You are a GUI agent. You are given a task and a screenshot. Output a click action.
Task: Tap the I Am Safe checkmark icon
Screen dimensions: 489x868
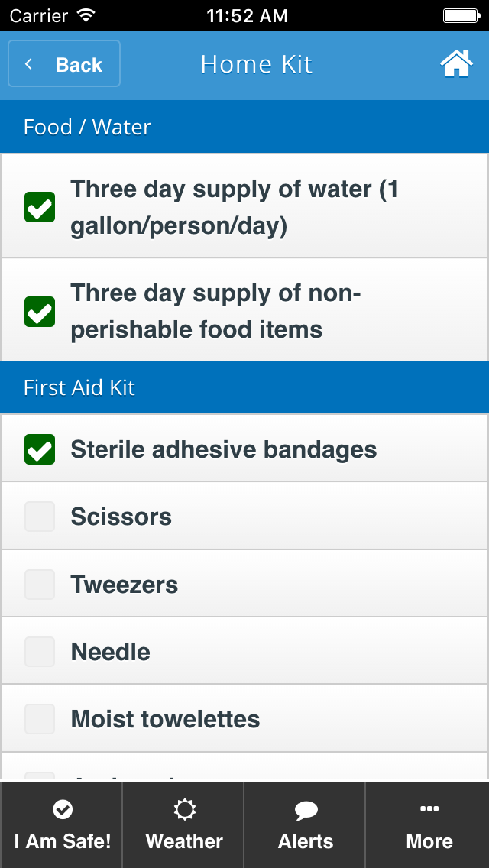(63, 809)
